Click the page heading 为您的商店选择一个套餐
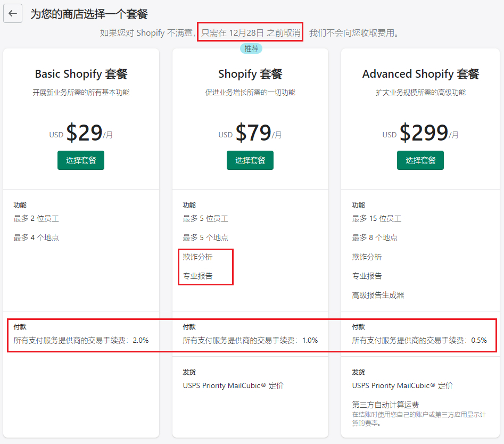This screenshot has width=504, height=444. click(89, 14)
